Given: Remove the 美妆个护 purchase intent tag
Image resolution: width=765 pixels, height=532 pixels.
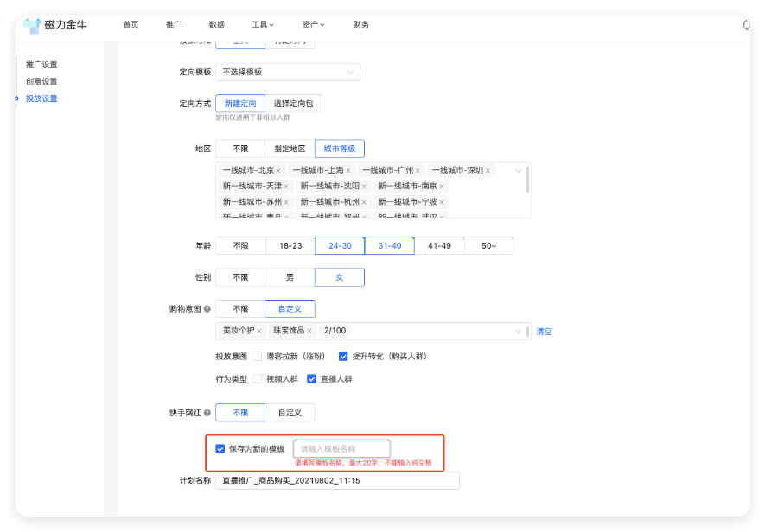Looking at the screenshot, I should coord(259,329).
